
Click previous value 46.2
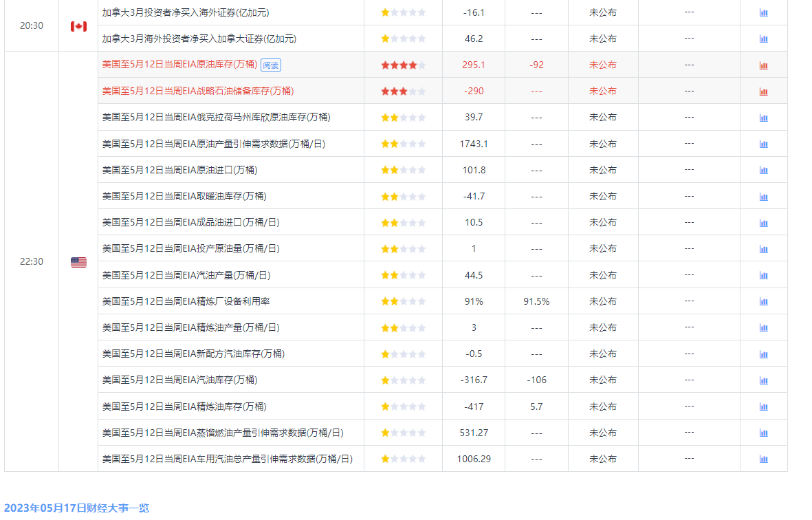click(x=474, y=39)
